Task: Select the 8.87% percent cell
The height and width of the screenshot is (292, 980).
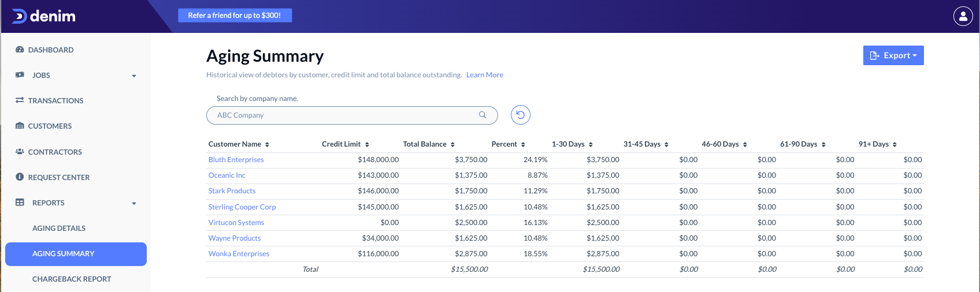Action: [x=537, y=175]
